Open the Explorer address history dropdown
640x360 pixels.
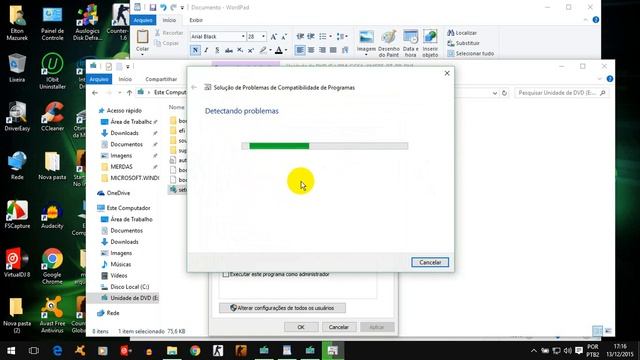(x=495, y=93)
